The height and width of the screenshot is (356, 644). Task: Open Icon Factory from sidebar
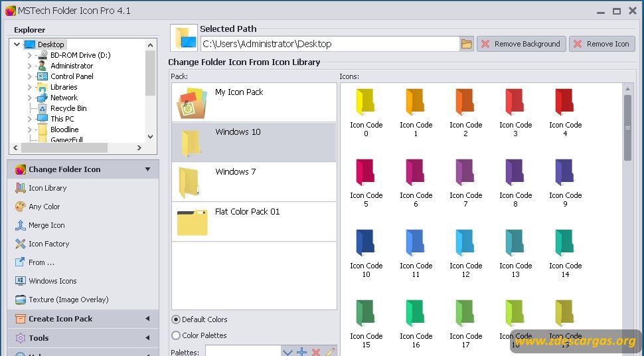click(x=42, y=244)
